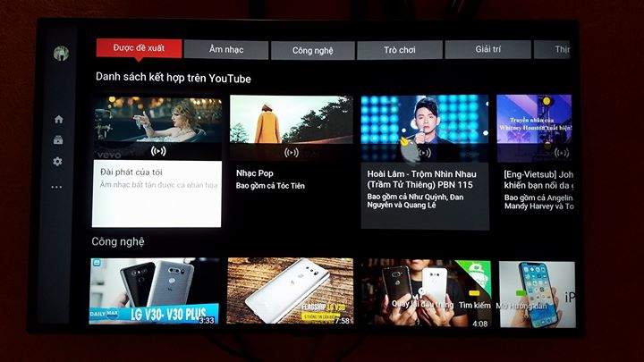Click Bao gồm cả Như Quỳnh description

point(415,201)
